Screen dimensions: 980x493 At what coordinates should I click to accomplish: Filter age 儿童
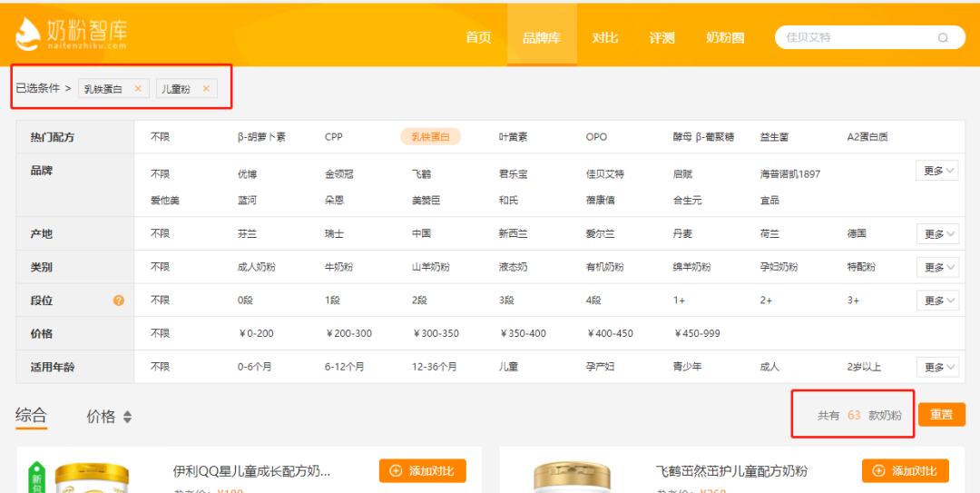[x=508, y=367]
